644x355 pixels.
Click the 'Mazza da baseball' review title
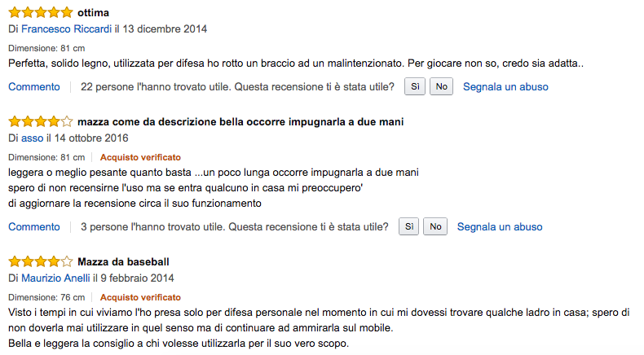[123, 262]
